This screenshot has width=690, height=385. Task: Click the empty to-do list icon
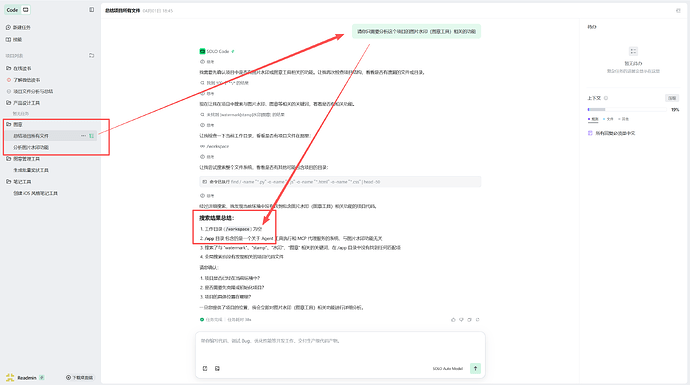pos(633,51)
